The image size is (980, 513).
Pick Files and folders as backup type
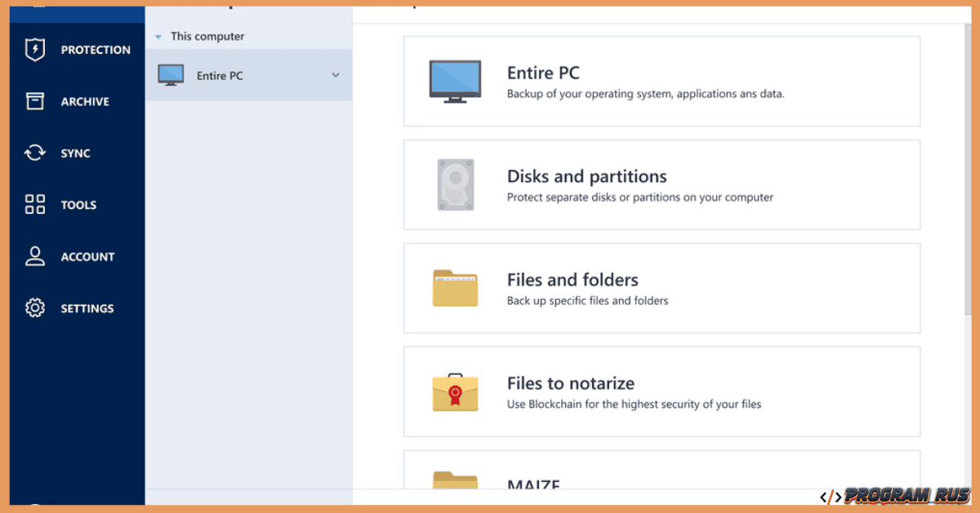[x=661, y=288]
